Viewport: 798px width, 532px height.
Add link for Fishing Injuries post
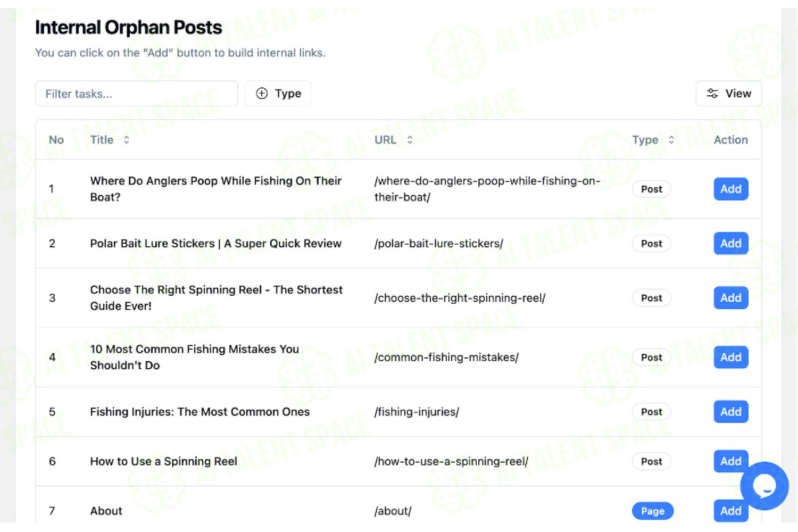[x=730, y=411]
